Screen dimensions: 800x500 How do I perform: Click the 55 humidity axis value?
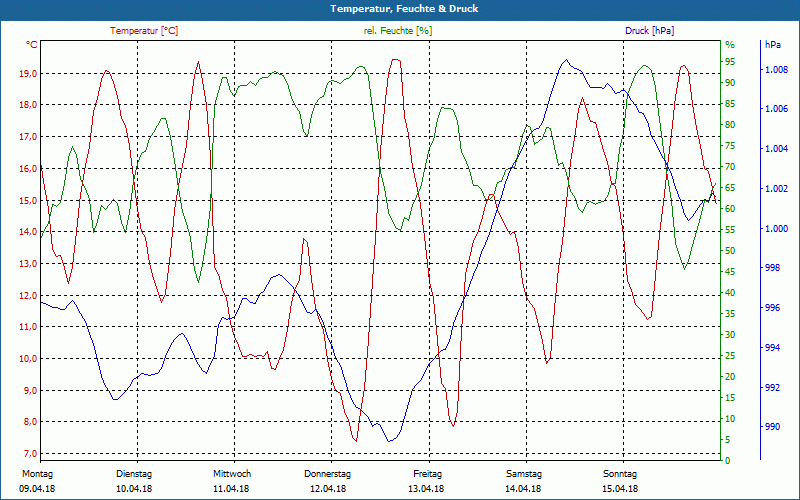[730, 230]
